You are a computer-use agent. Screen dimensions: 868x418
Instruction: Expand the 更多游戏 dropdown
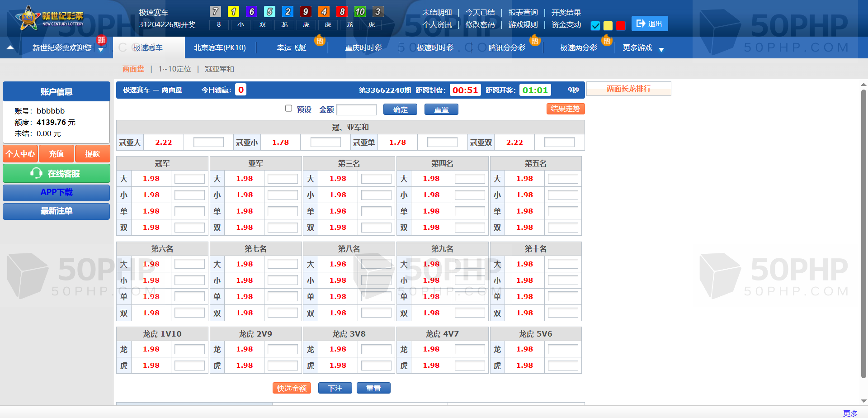(x=661, y=49)
